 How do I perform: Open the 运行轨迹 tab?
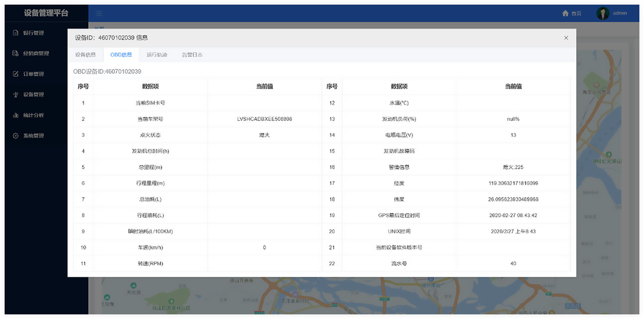point(157,55)
